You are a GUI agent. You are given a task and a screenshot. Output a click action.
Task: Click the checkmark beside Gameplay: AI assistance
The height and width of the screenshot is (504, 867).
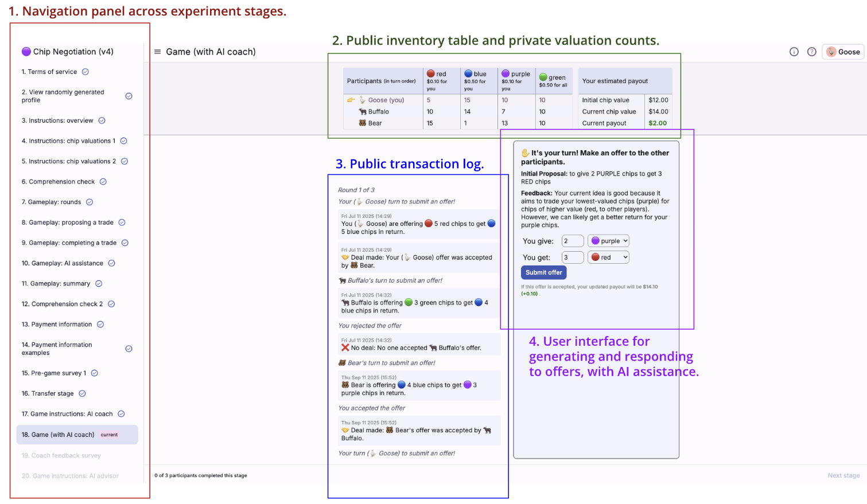point(111,263)
